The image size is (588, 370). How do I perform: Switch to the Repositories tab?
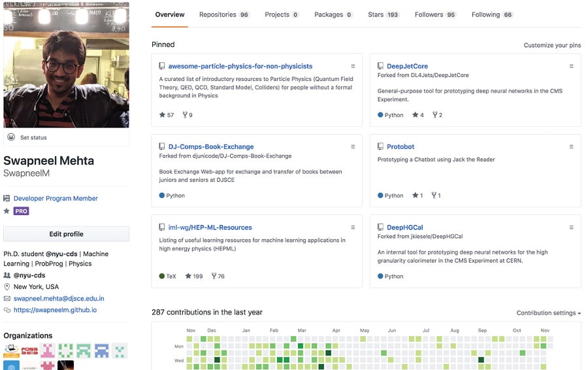pos(224,14)
